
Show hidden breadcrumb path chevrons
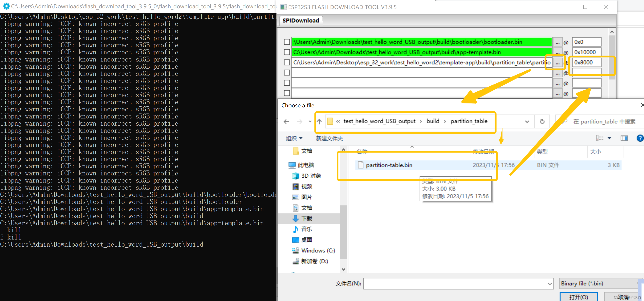(338, 121)
